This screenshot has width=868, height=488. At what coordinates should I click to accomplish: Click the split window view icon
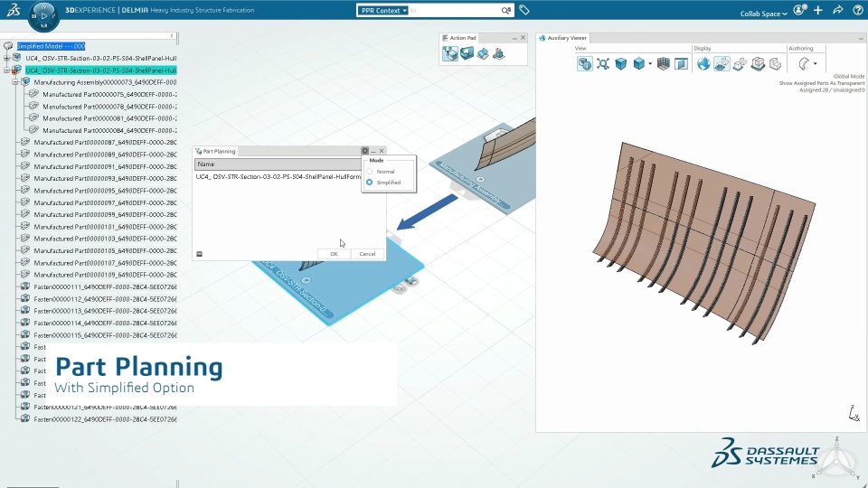point(681,63)
